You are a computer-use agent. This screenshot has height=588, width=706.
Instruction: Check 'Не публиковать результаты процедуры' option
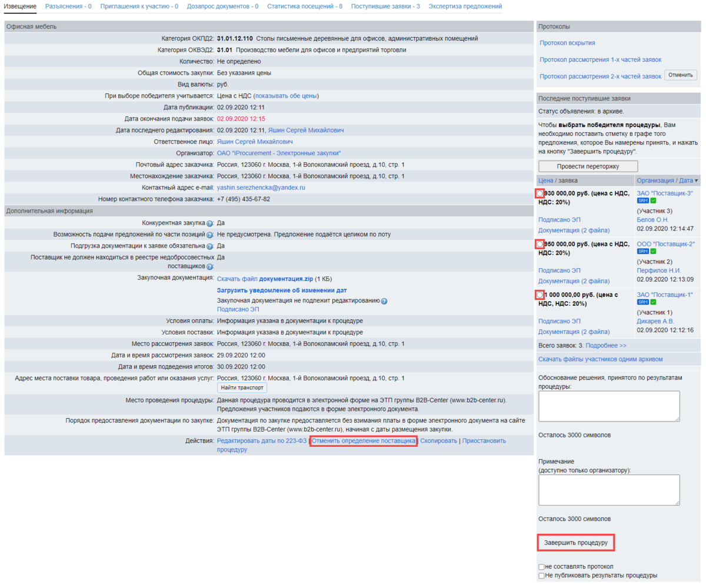coord(541,576)
